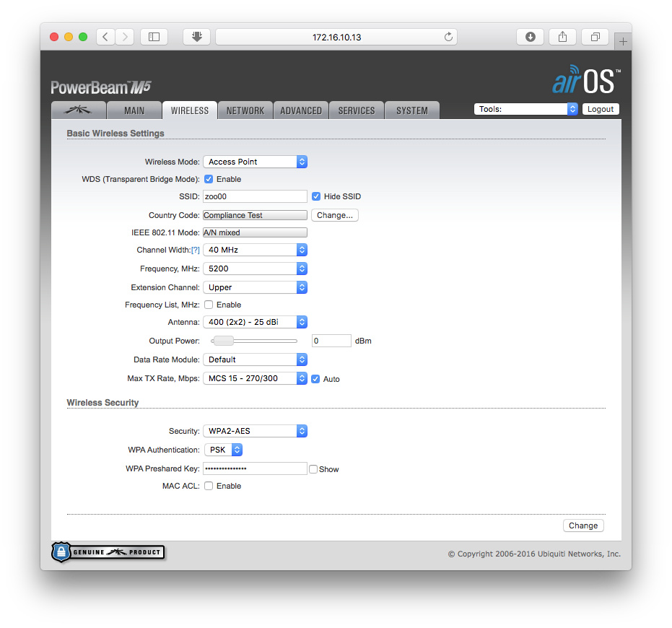Click the Logout button

pos(601,109)
